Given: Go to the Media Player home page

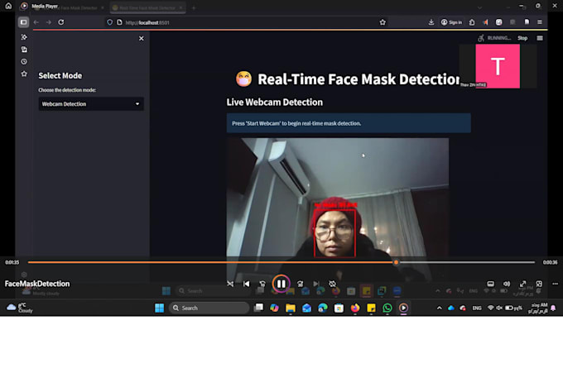Looking at the screenshot, I should [x=8, y=6].
